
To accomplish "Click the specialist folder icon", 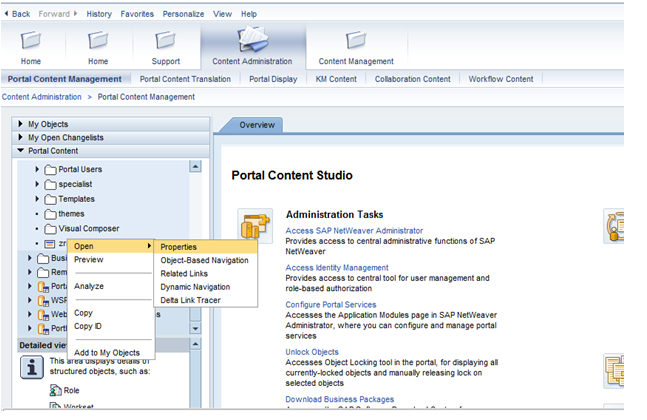I will (x=50, y=184).
